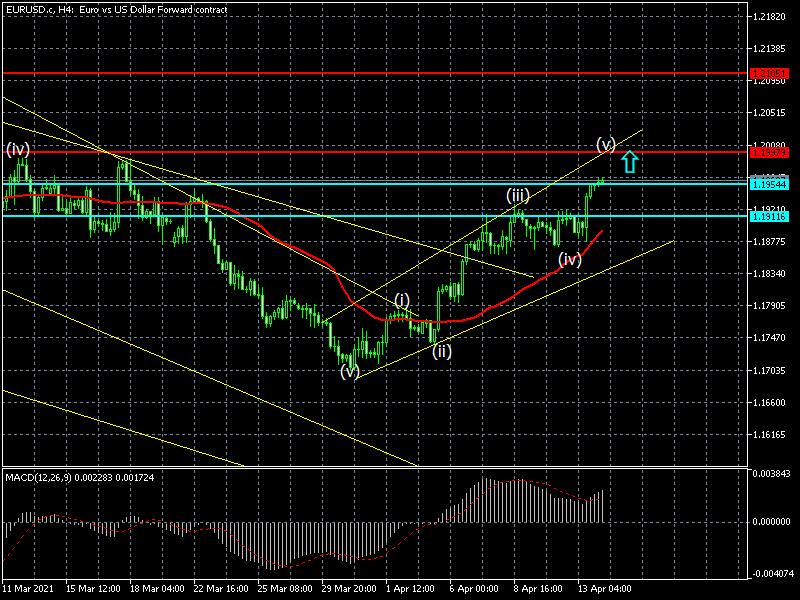Select the red 1.19979 price label
Image resolution: width=800 pixels, height=600 pixels.
point(769,153)
